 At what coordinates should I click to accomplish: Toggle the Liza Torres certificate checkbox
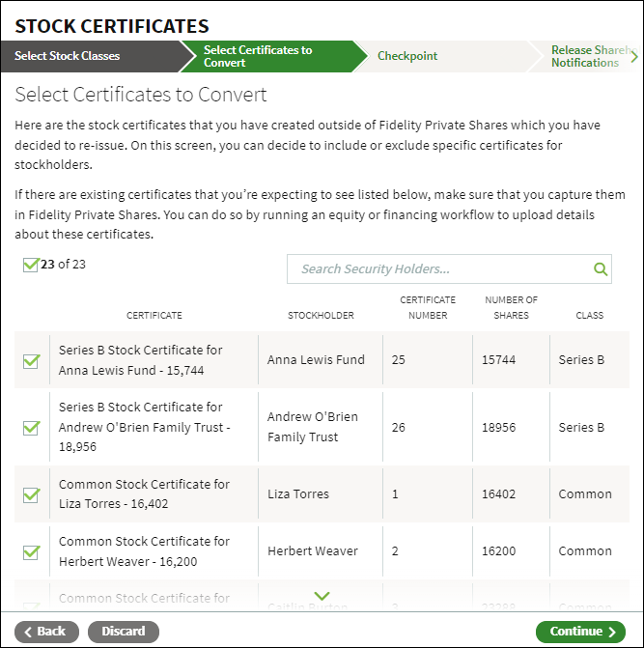point(32,494)
